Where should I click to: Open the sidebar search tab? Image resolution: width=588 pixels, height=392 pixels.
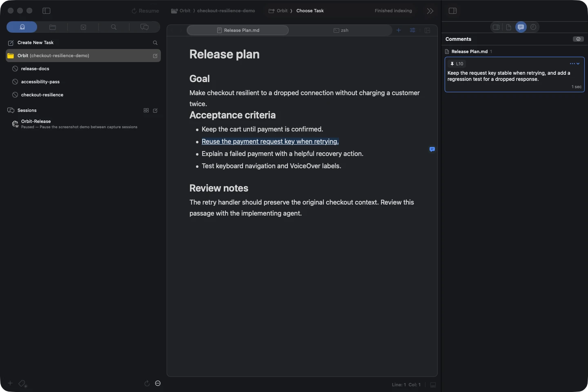pos(114,27)
